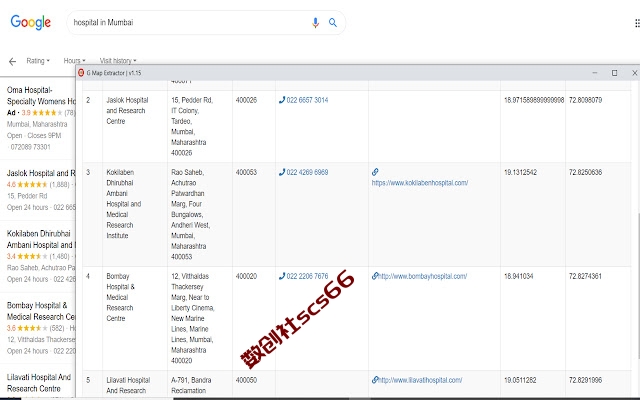
Task: Click the magnifier search icon
Action: (x=333, y=22)
